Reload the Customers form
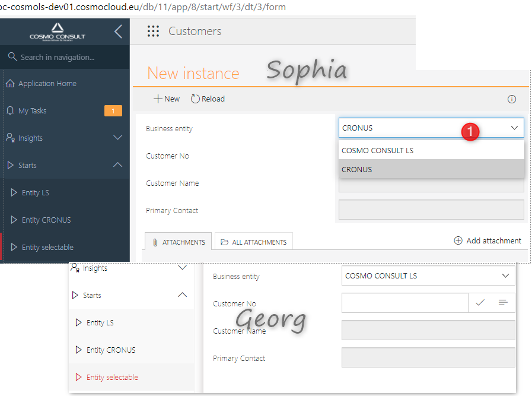 click(x=208, y=99)
